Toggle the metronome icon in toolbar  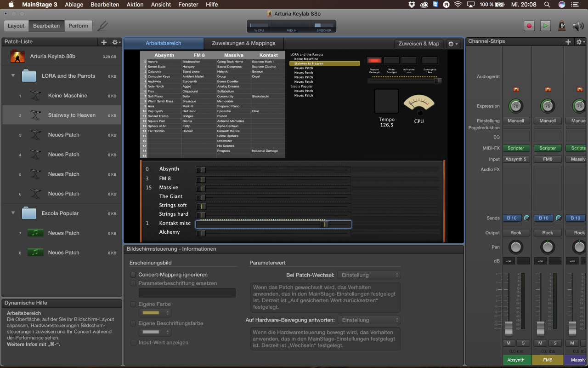[x=561, y=26]
